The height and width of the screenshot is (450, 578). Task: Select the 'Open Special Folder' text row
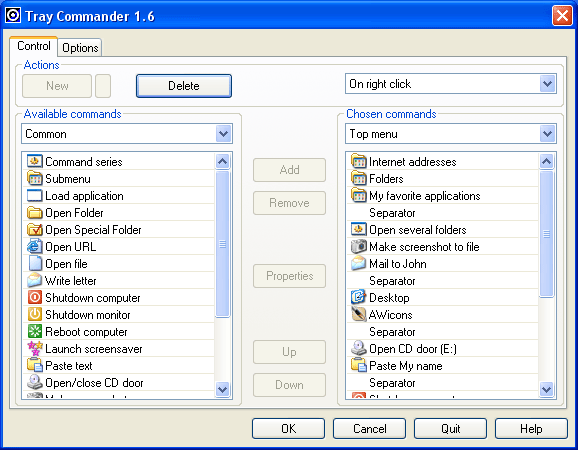[x=119, y=230]
